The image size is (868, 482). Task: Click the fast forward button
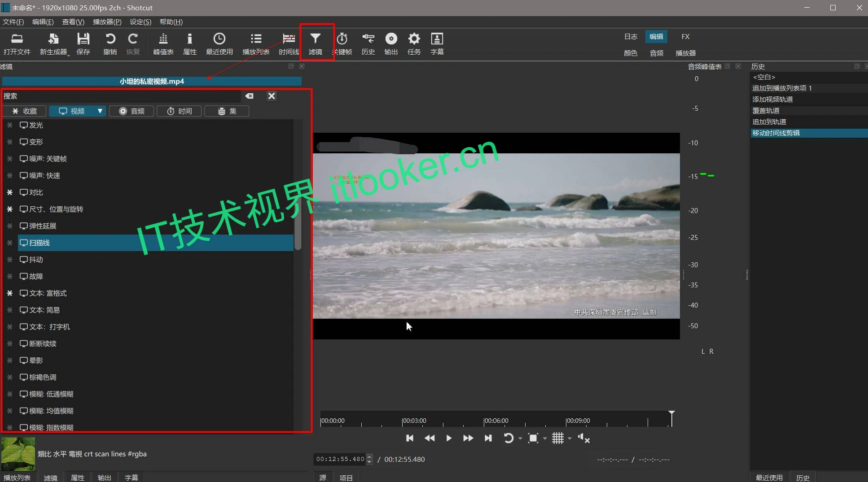click(x=468, y=438)
